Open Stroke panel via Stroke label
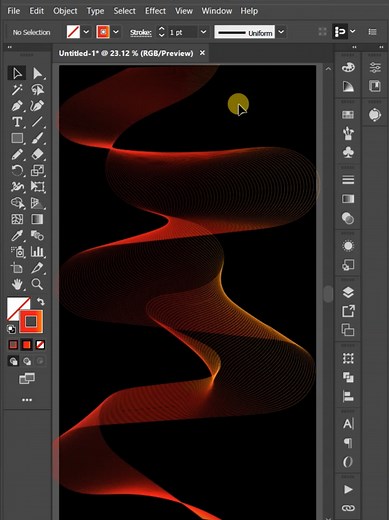The height and width of the screenshot is (520, 389). (x=141, y=33)
